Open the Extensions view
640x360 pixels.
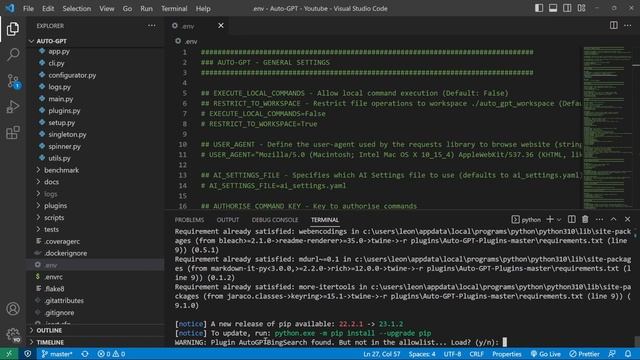[13, 133]
